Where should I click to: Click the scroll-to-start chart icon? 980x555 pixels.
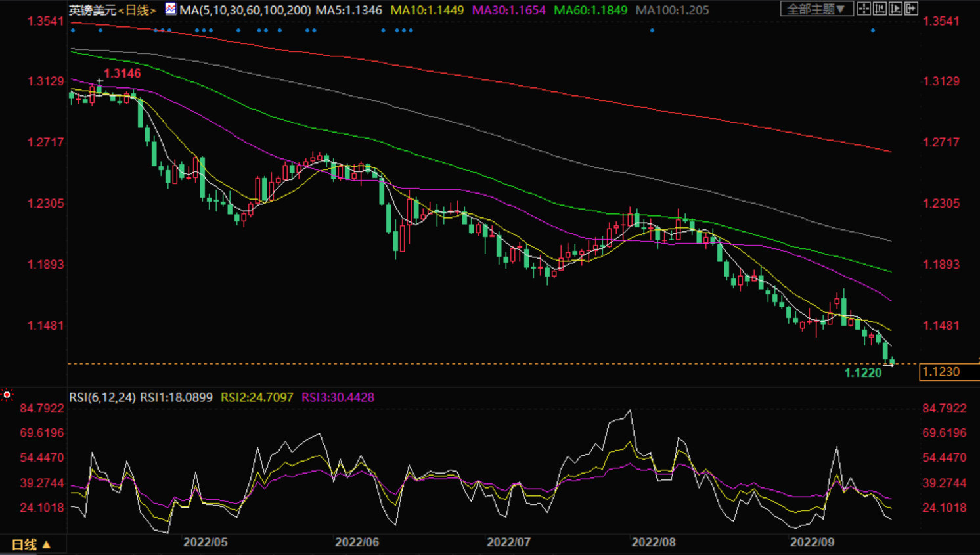click(x=880, y=9)
